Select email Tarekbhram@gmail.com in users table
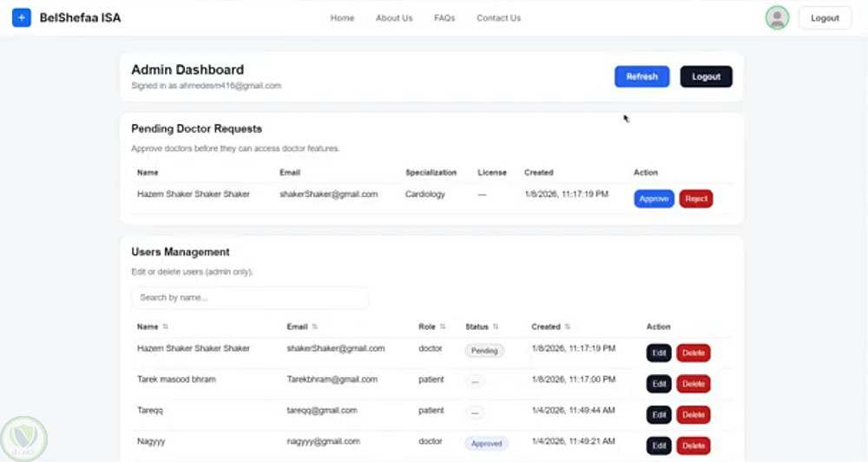This screenshot has width=868, height=462. (332, 379)
